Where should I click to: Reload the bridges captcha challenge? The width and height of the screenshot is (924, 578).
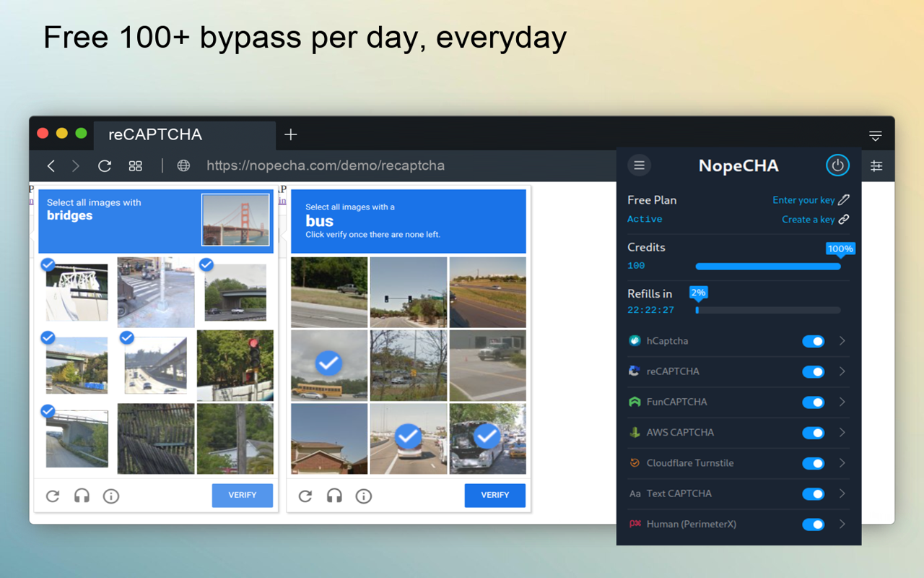tap(53, 496)
